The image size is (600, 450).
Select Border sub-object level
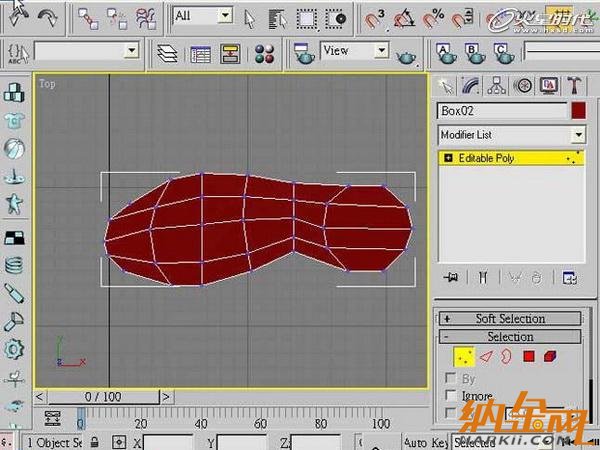click(506, 357)
